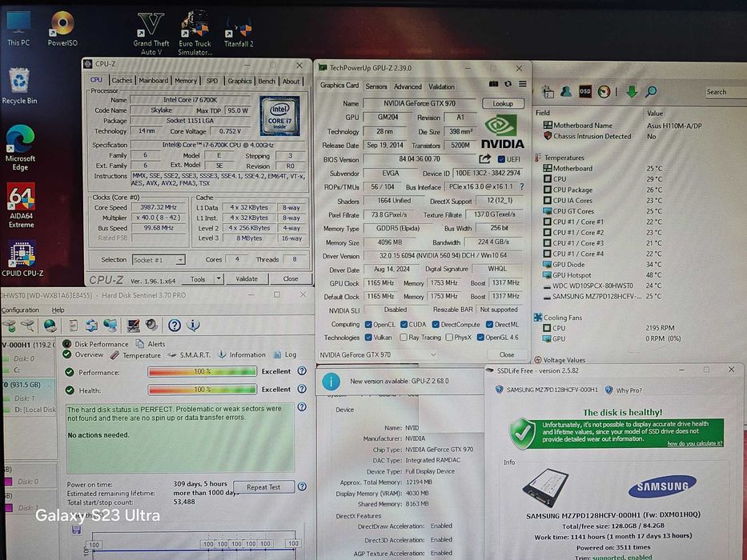Switch to CPU-Z Mainboard tab
747x560 pixels.
pos(154,81)
